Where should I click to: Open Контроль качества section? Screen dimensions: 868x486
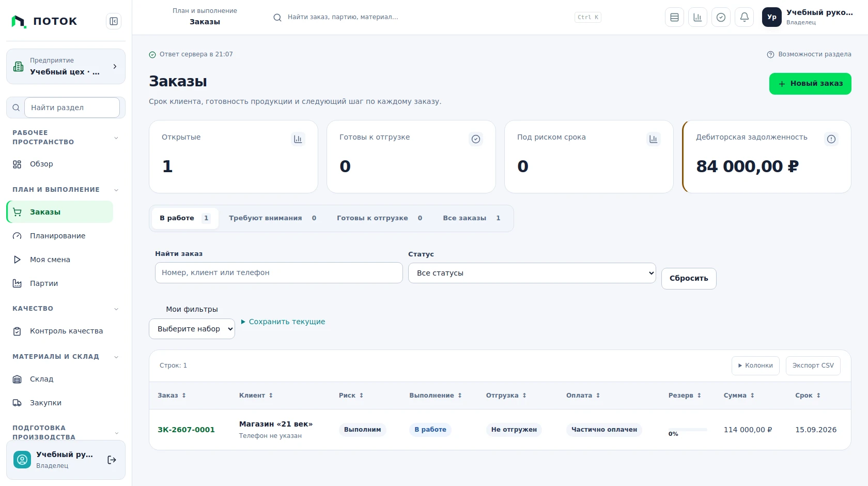(59, 331)
